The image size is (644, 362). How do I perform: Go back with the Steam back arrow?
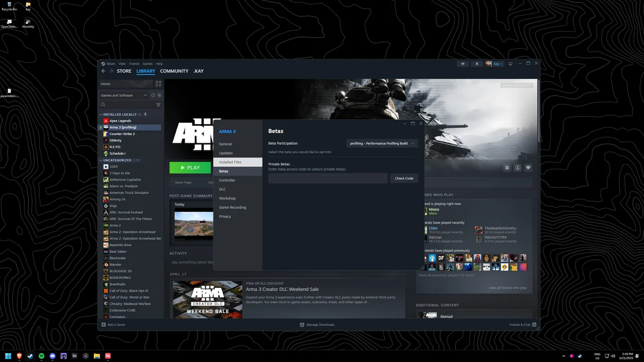point(103,71)
